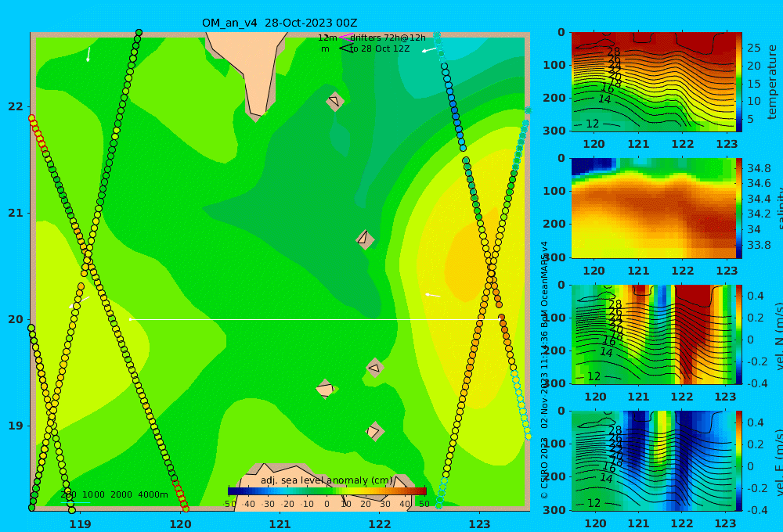The image size is (783, 532).
Task: Click the "34.8" salinity colorbar tick
Action: (759, 167)
